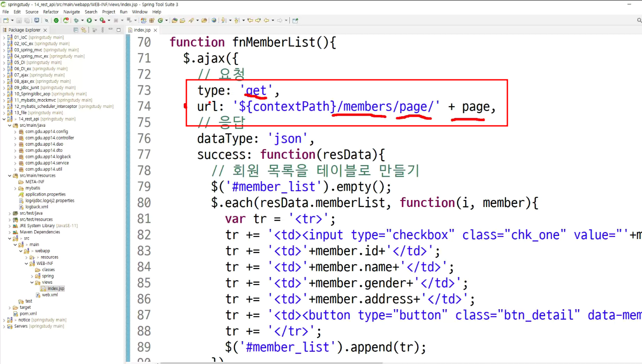Collapse the WEB-INF folder
The width and height of the screenshot is (642, 364).
26,264
